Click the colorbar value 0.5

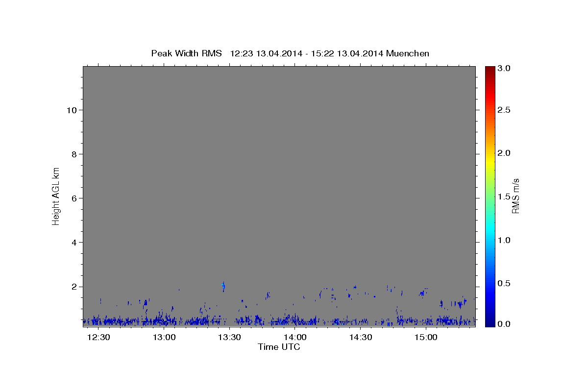click(504, 283)
